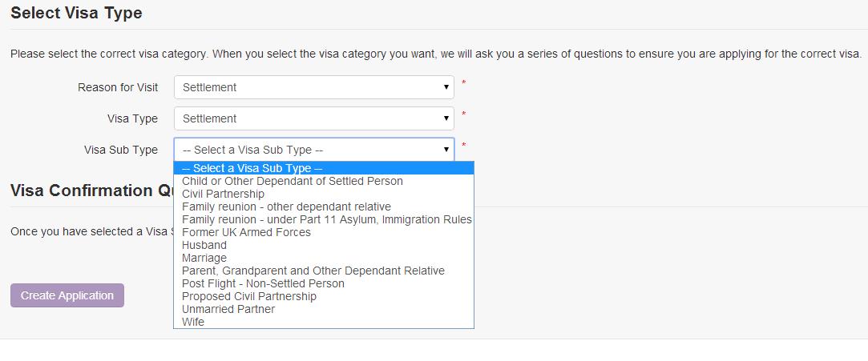Select Child or Other Dependant of Settled Person
Image resolution: width=868 pixels, height=361 pixels.
[x=292, y=181]
